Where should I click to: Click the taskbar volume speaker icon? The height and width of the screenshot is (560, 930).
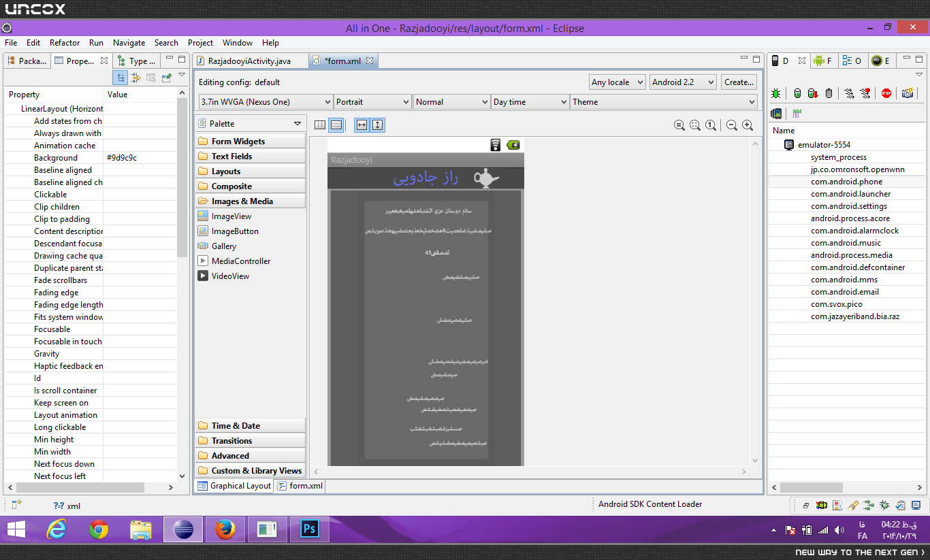coord(839,530)
